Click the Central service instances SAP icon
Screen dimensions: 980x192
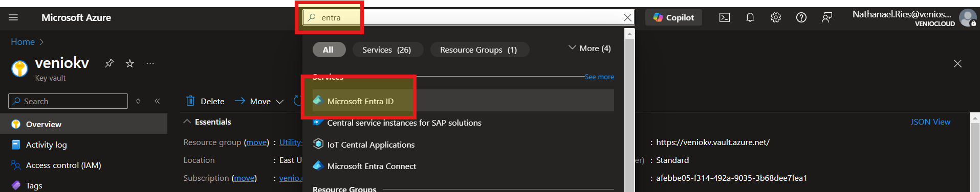[318, 123]
